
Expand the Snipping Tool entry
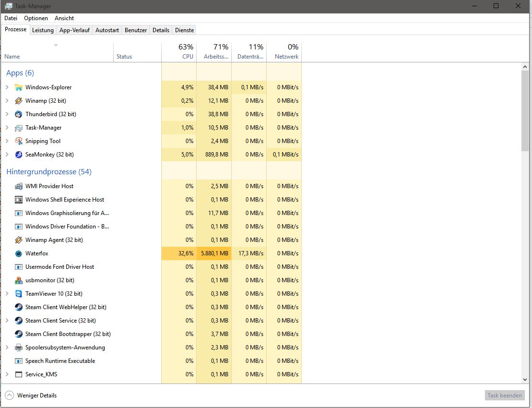click(7, 141)
